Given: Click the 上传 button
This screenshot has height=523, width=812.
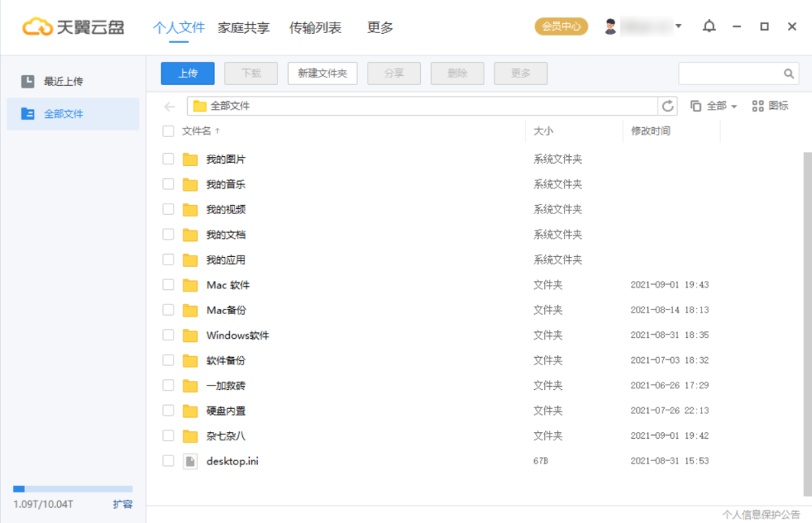Looking at the screenshot, I should [187, 73].
